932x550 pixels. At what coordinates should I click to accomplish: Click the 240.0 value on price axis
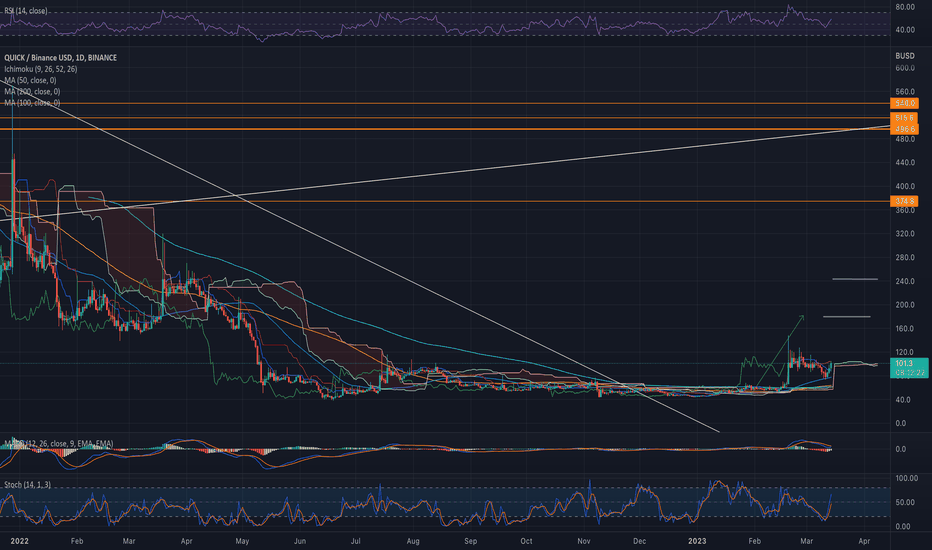pyautogui.click(x=905, y=281)
